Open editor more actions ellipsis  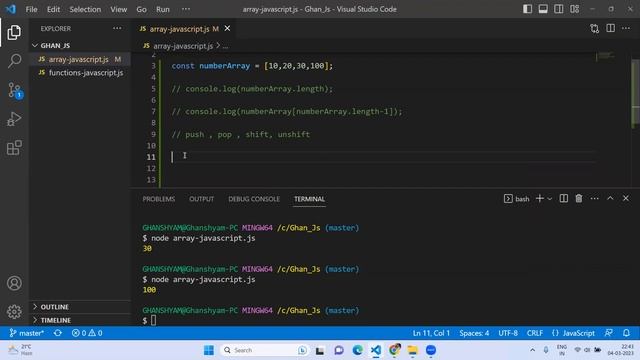point(626,28)
